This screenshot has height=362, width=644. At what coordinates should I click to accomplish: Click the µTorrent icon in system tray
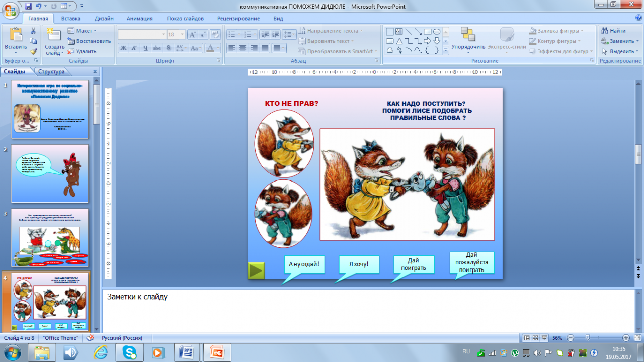coord(515,353)
